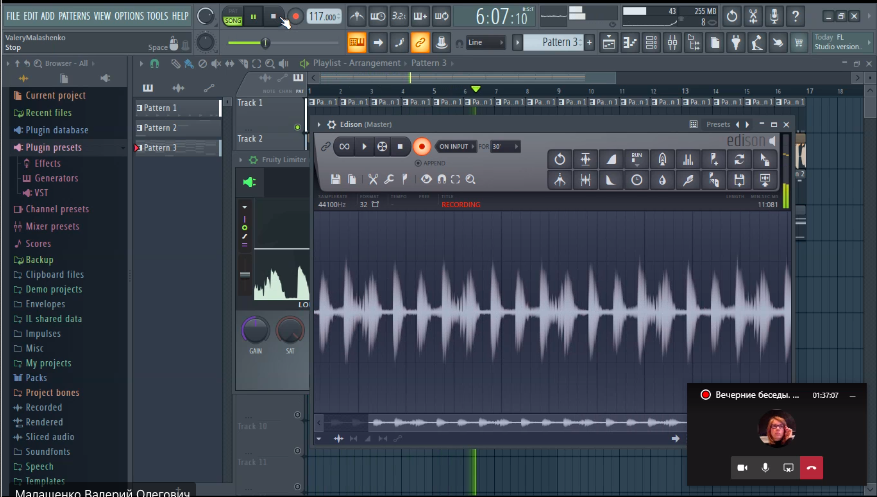Click the main transport record button
877x497 pixels.
coord(295,17)
